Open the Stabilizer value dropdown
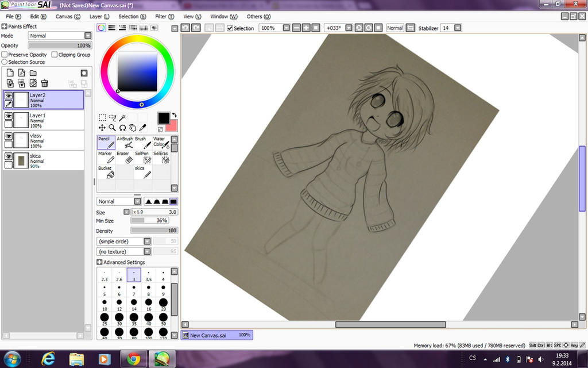Viewport: 588px width, 368px height. (x=458, y=28)
